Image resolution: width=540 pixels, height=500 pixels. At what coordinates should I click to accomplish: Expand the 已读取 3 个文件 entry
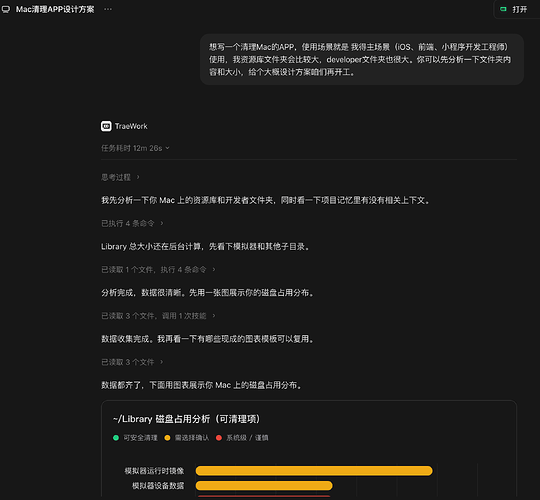tap(132, 362)
